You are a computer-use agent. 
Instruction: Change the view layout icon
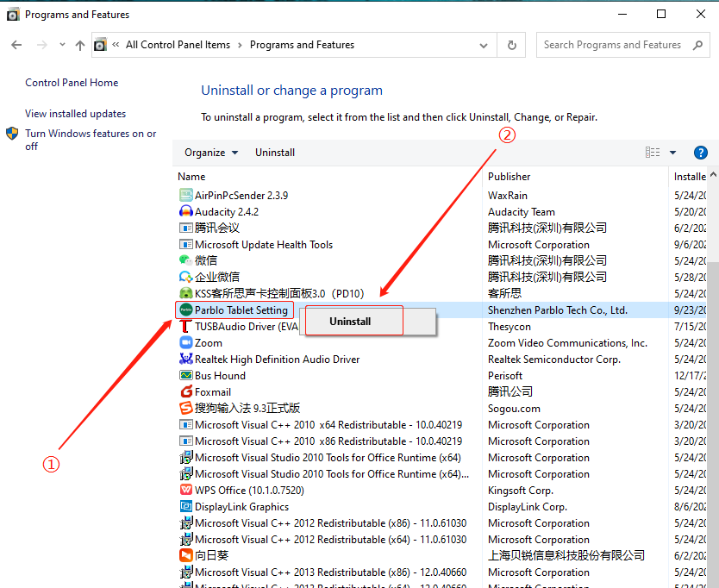tap(653, 153)
